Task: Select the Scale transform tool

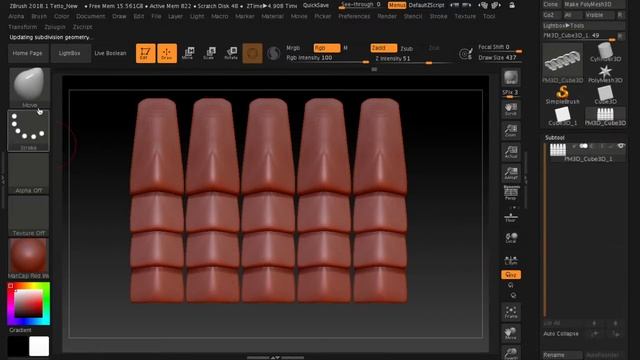Action: pos(209,53)
